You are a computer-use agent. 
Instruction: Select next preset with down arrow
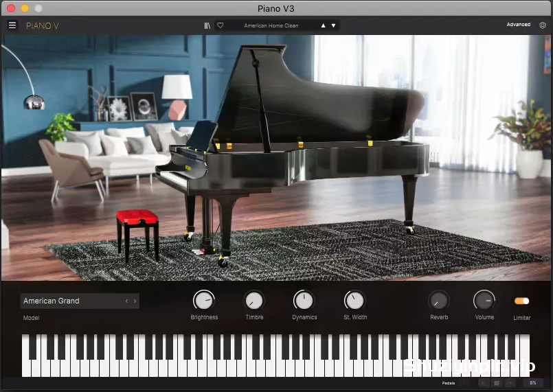[333, 25]
